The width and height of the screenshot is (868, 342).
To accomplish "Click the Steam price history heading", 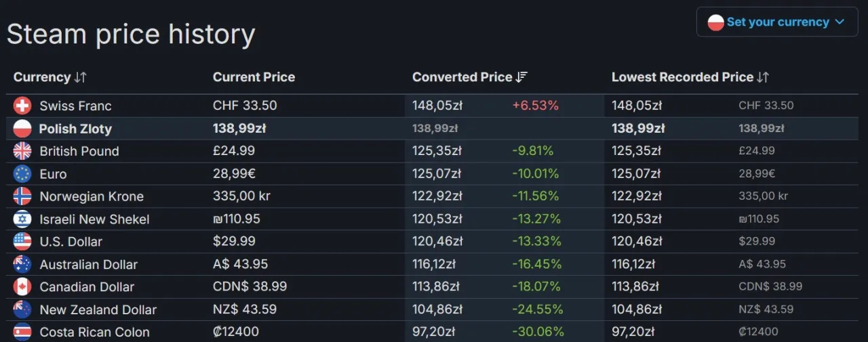I will tap(131, 34).
